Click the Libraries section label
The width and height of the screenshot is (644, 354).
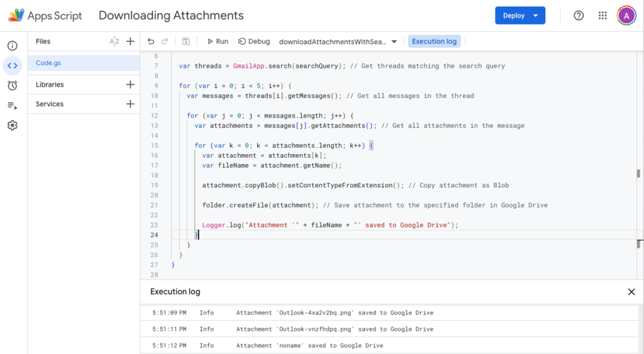coord(50,85)
